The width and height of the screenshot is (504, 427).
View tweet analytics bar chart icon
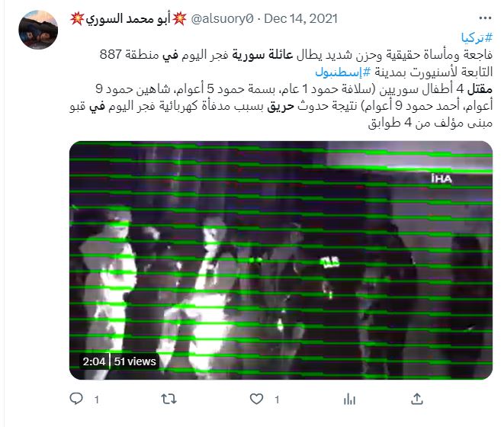pos(349,400)
